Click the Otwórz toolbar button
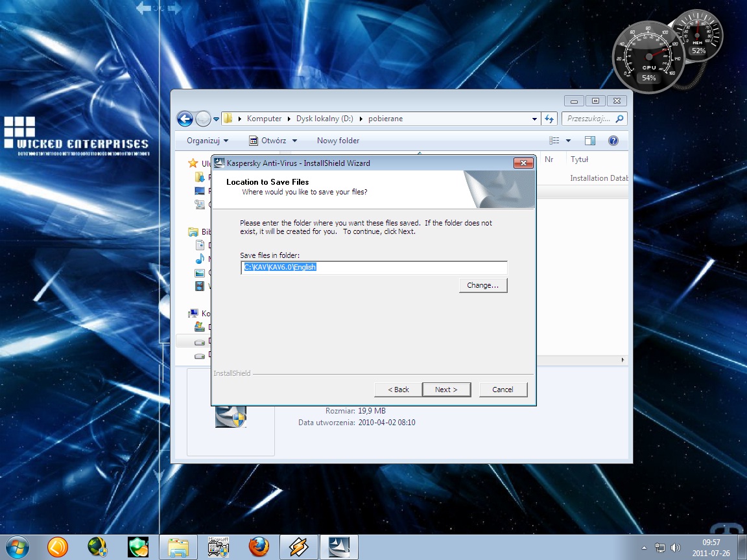The width and height of the screenshot is (747, 560). click(x=268, y=141)
